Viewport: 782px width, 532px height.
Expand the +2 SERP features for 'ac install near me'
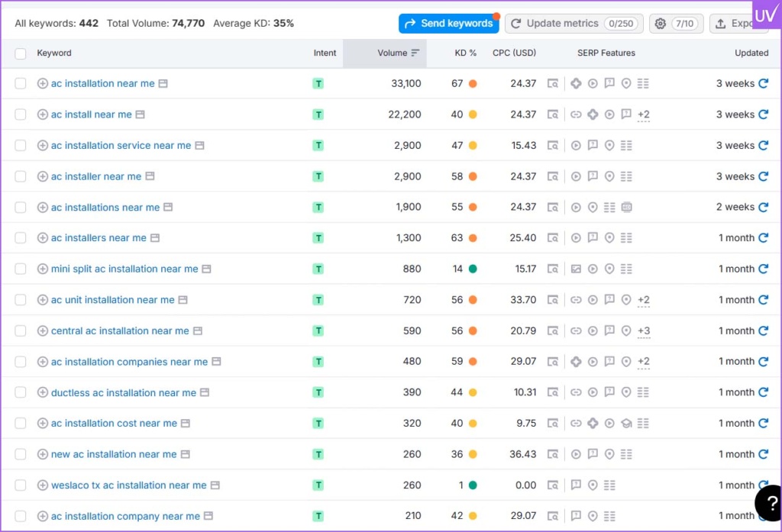[x=643, y=114]
